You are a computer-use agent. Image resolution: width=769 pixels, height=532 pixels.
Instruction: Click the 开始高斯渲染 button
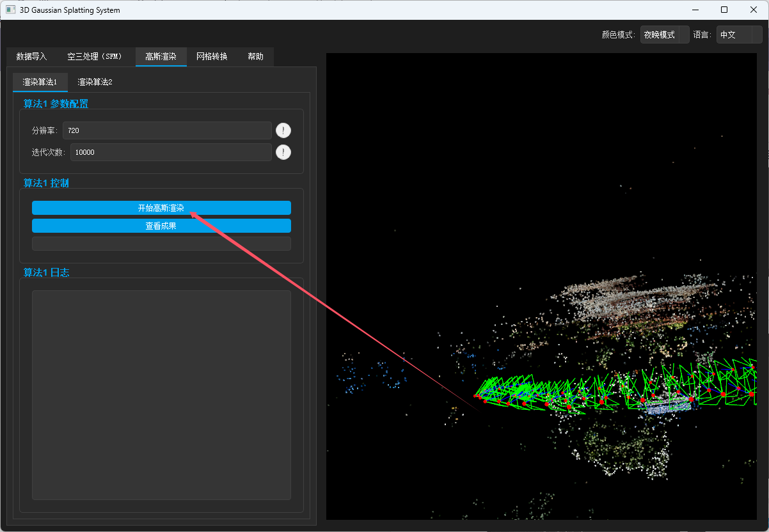point(161,208)
